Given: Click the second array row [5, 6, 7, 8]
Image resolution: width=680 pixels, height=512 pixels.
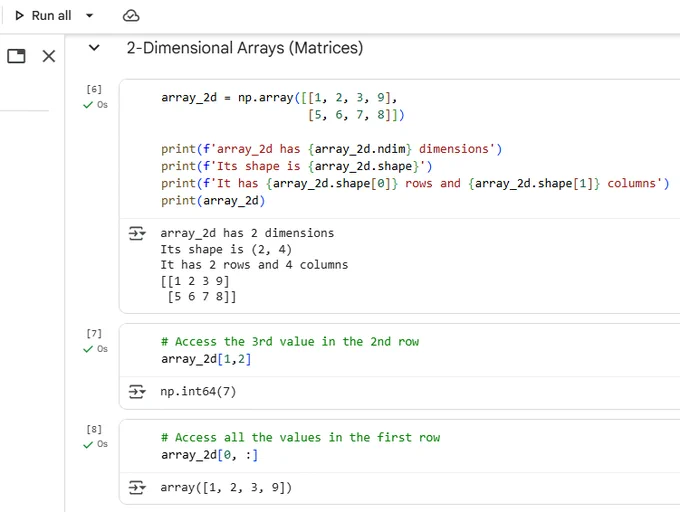Looking at the screenshot, I should pos(356,115).
